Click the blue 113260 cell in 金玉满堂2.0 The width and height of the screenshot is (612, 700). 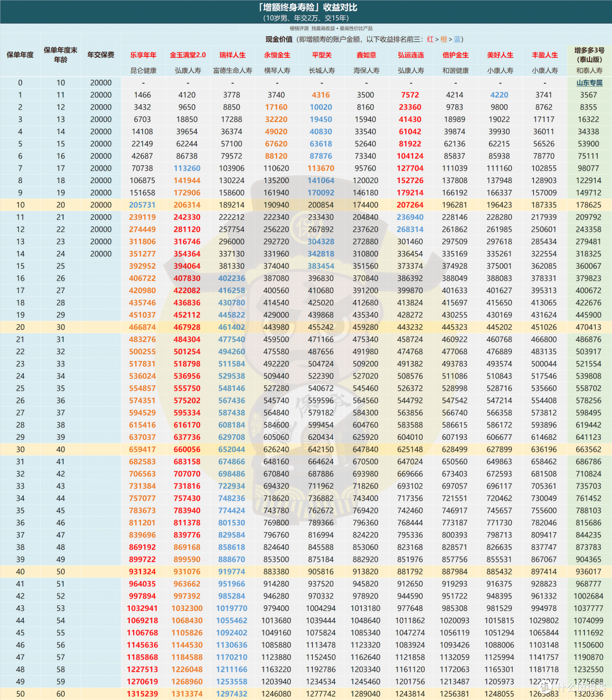click(187, 168)
